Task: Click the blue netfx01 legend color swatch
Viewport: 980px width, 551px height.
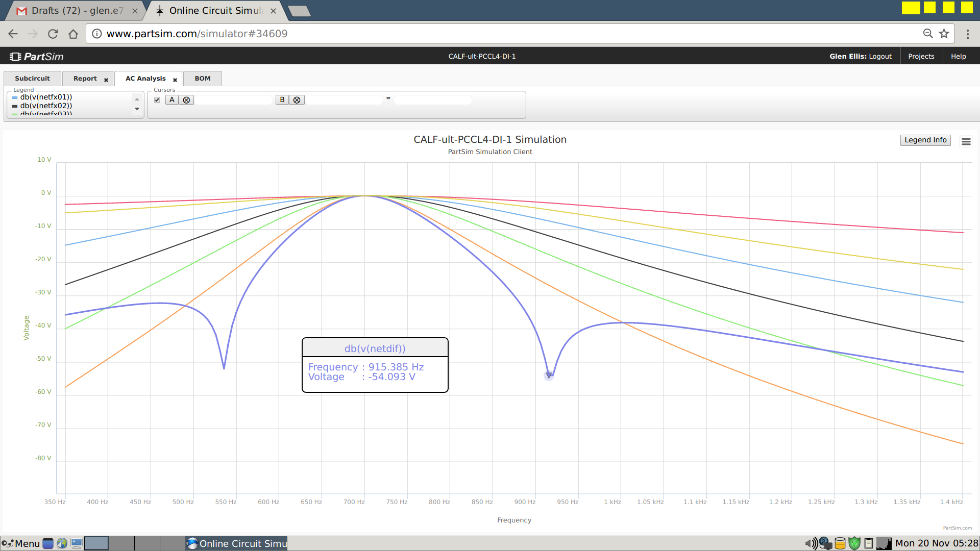Action: click(x=15, y=97)
